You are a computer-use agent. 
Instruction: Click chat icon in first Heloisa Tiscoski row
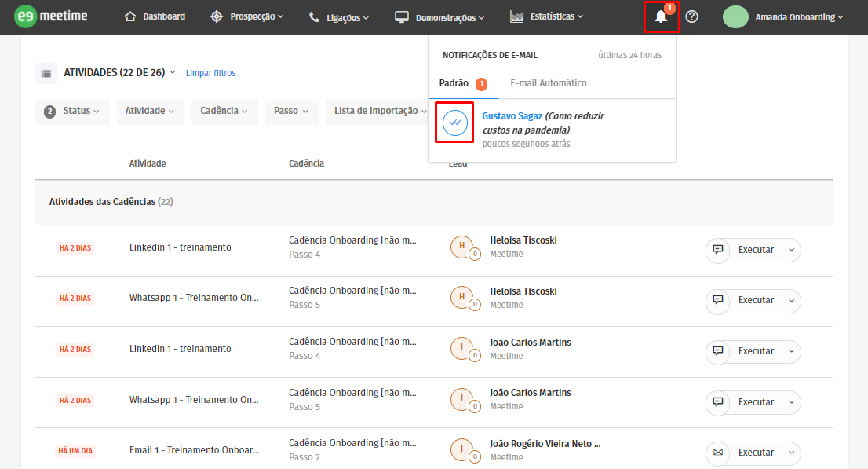(717, 250)
